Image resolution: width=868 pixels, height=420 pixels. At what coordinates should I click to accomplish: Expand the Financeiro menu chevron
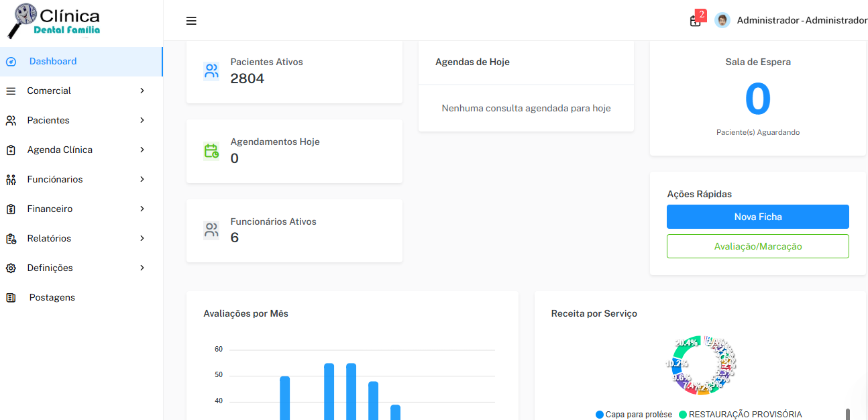click(x=142, y=209)
